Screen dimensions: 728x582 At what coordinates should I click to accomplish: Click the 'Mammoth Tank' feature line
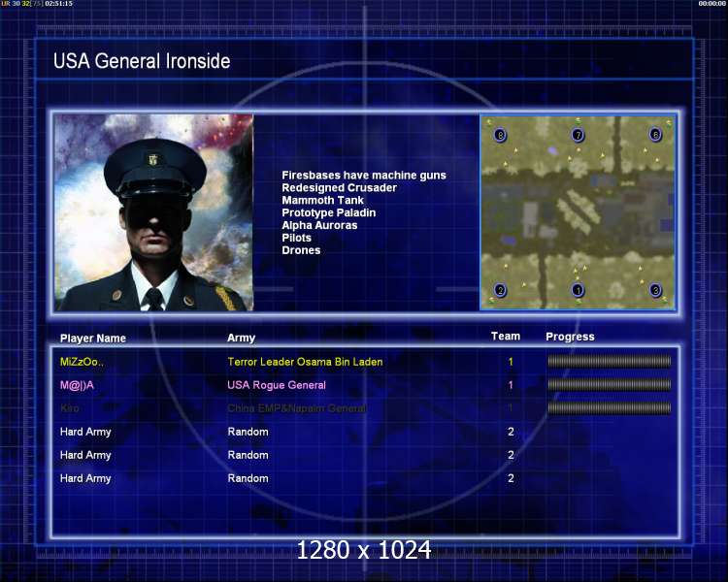click(322, 200)
